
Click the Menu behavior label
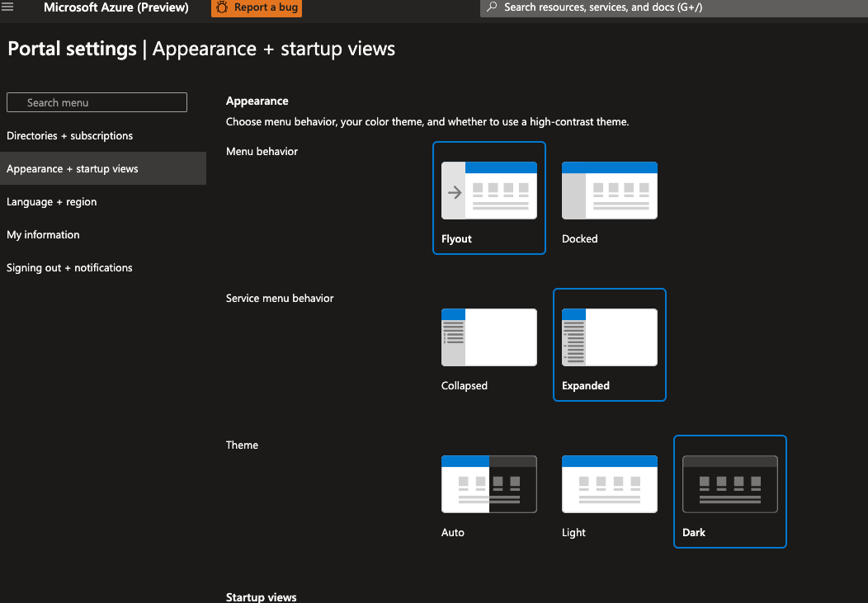[x=262, y=152]
